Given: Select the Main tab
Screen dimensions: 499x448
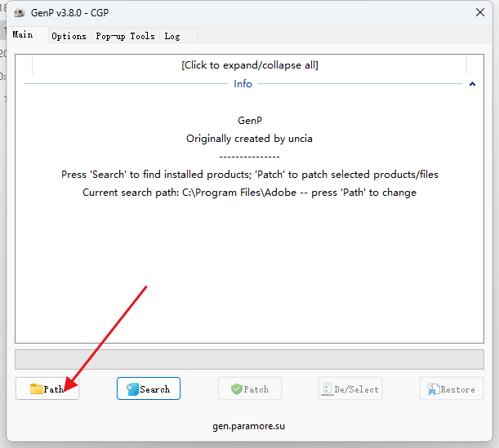Looking at the screenshot, I should (23, 34).
